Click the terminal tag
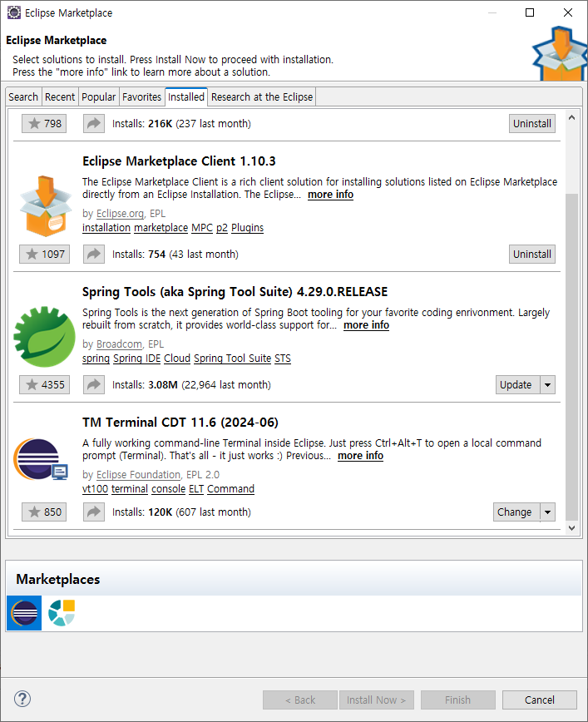The width and height of the screenshot is (588, 722). (130, 489)
